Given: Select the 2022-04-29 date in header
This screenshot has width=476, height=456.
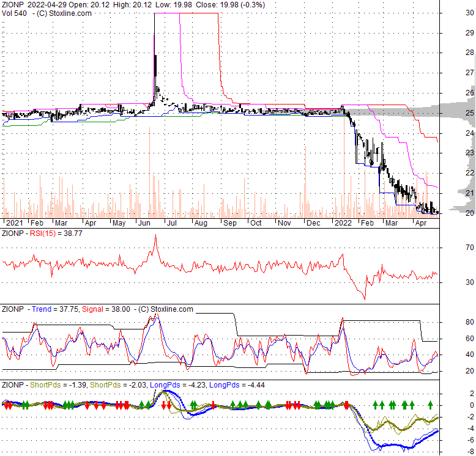Looking at the screenshot, I should [47, 5].
